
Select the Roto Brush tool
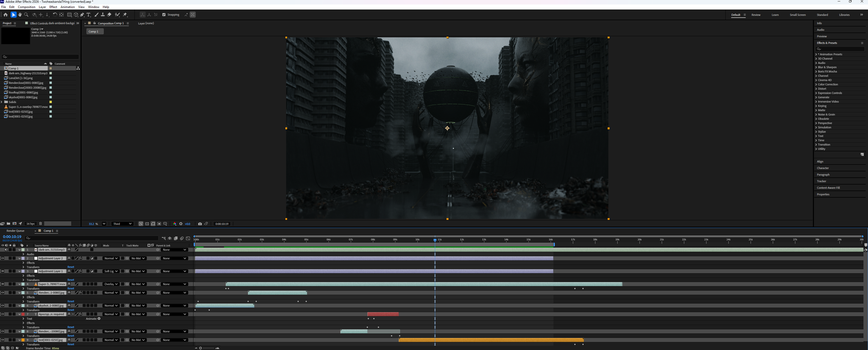pos(117,15)
